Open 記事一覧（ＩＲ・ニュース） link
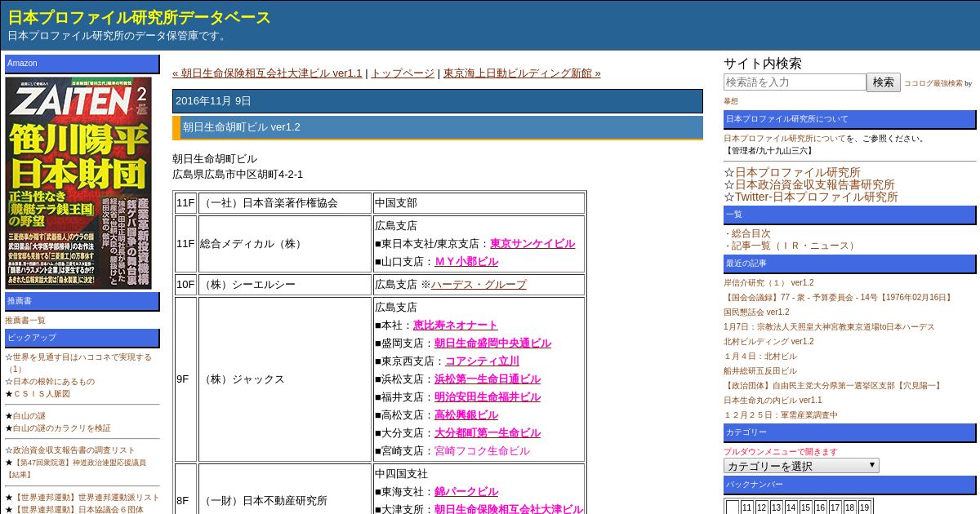Viewport: 980px width, 514px height. [x=794, y=246]
